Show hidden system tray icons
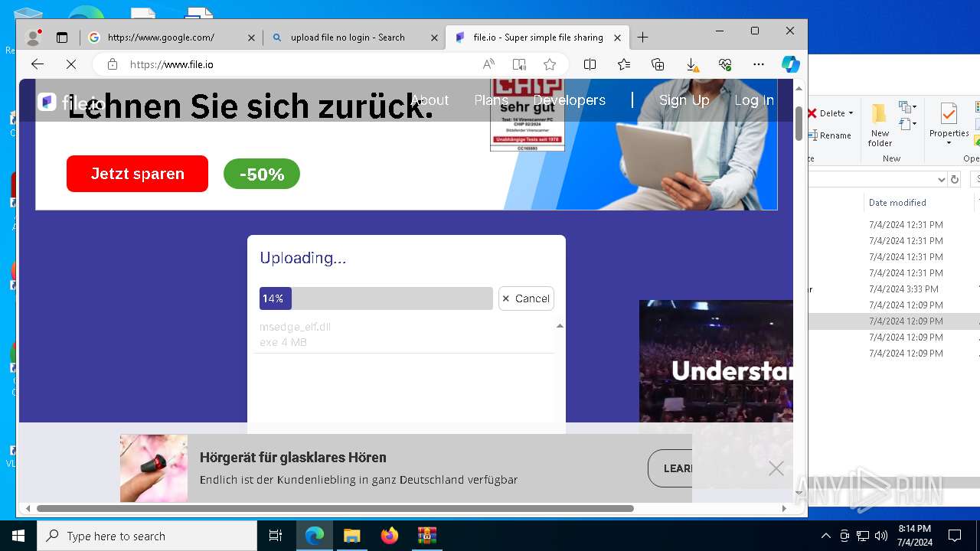Screen dimensions: 980x551 tap(825, 536)
